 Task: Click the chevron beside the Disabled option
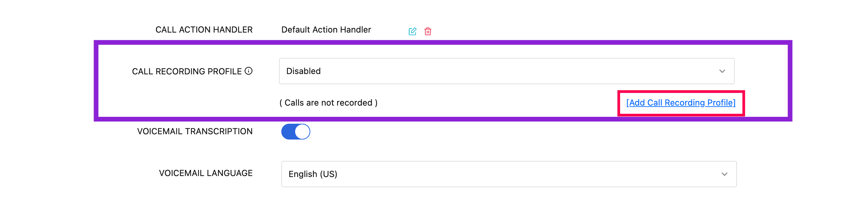(722, 71)
